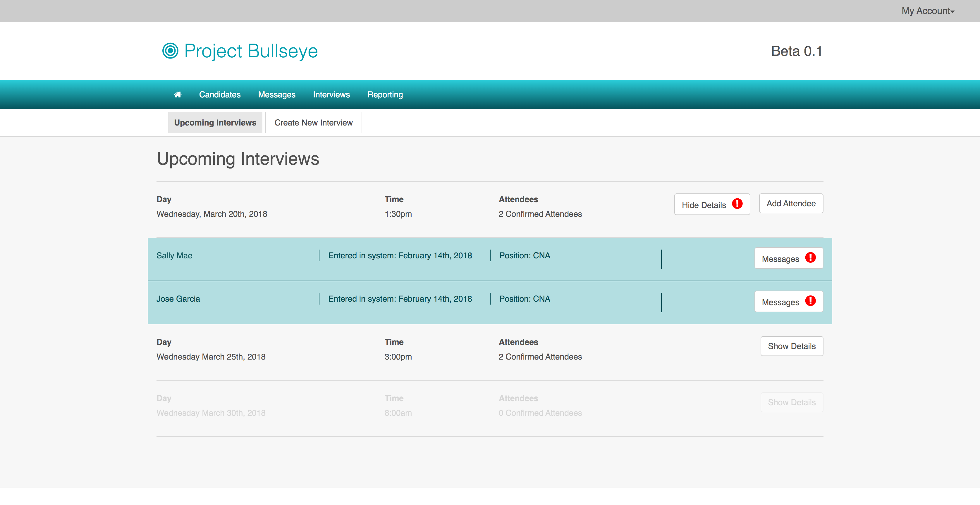Open the Interviews navigation item
Screen dimensions: 980x505
(331, 95)
